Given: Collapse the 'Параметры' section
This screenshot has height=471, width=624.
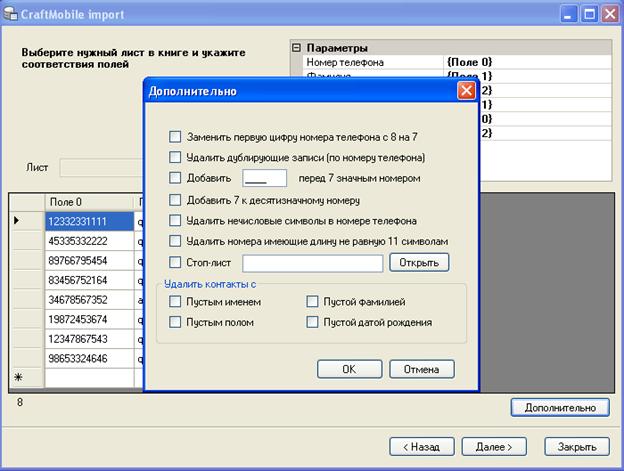Looking at the screenshot, I should point(296,48).
